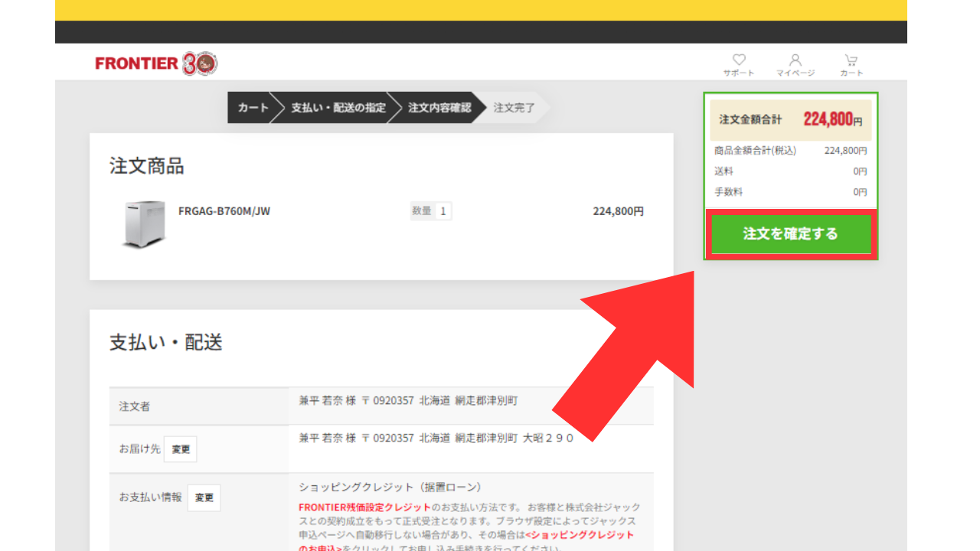Open マイページ via the person icon
The height and width of the screenshot is (551, 980).
(795, 60)
